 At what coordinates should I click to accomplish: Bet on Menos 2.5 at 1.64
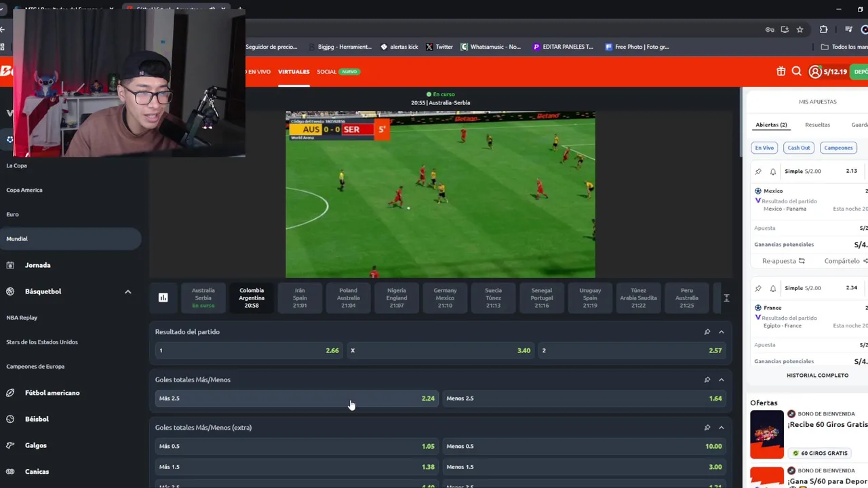(584, 399)
